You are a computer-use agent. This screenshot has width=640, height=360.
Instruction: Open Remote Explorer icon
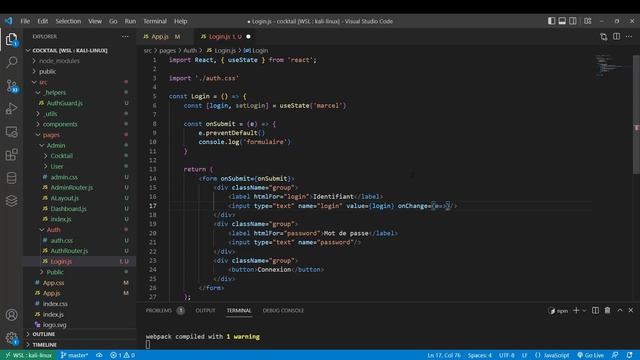[x=11, y=131]
